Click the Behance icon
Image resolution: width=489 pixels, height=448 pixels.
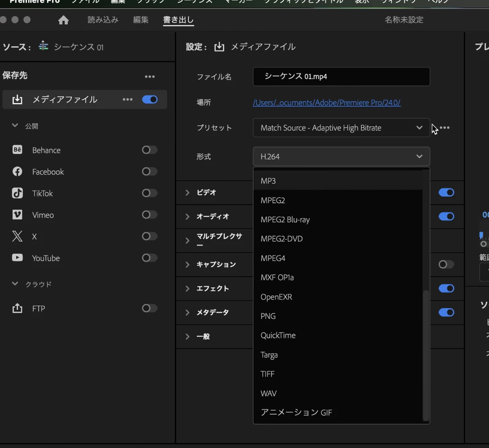tap(18, 149)
